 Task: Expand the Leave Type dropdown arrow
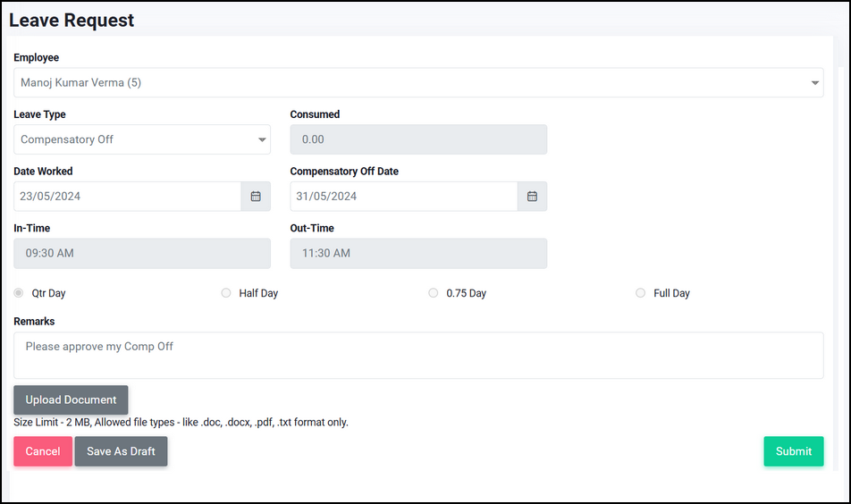(262, 140)
